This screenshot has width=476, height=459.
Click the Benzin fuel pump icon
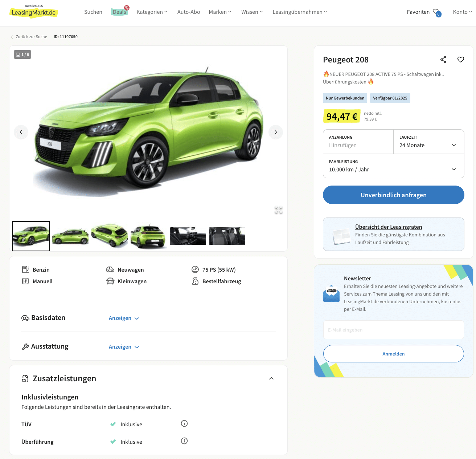click(25, 269)
